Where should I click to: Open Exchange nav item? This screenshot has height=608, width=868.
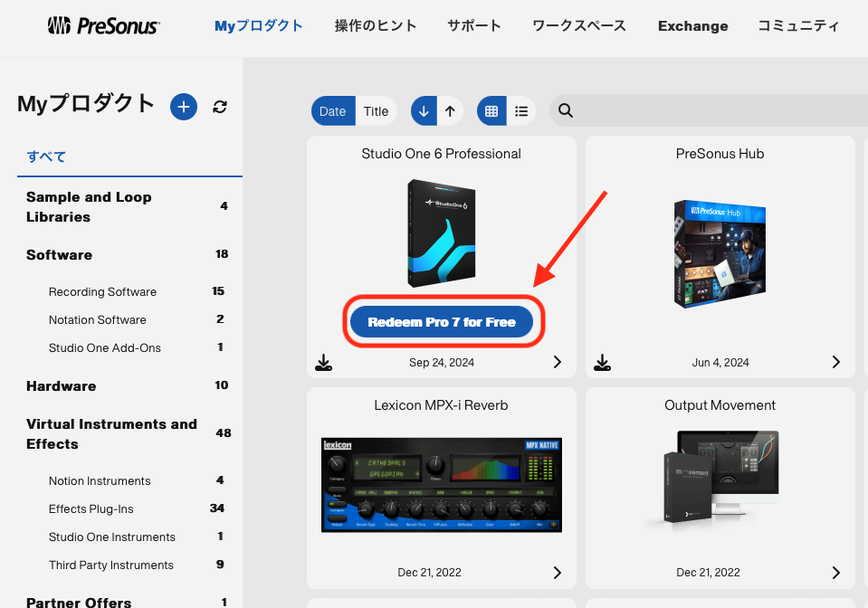pyautogui.click(x=693, y=26)
